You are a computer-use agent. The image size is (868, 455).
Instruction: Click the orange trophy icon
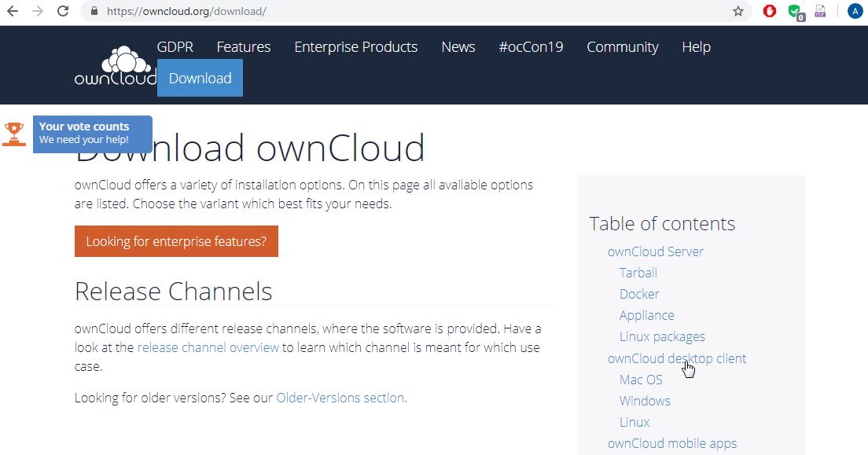pyautogui.click(x=14, y=134)
